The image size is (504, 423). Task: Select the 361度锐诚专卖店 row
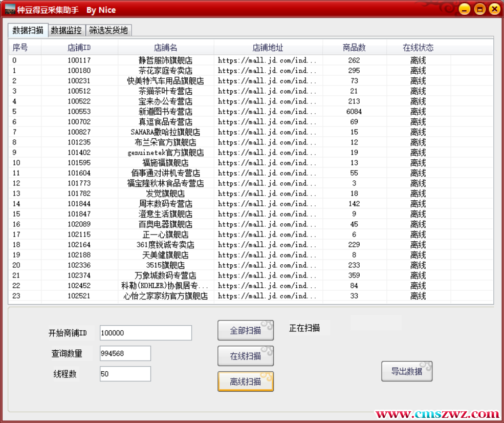click(166, 245)
